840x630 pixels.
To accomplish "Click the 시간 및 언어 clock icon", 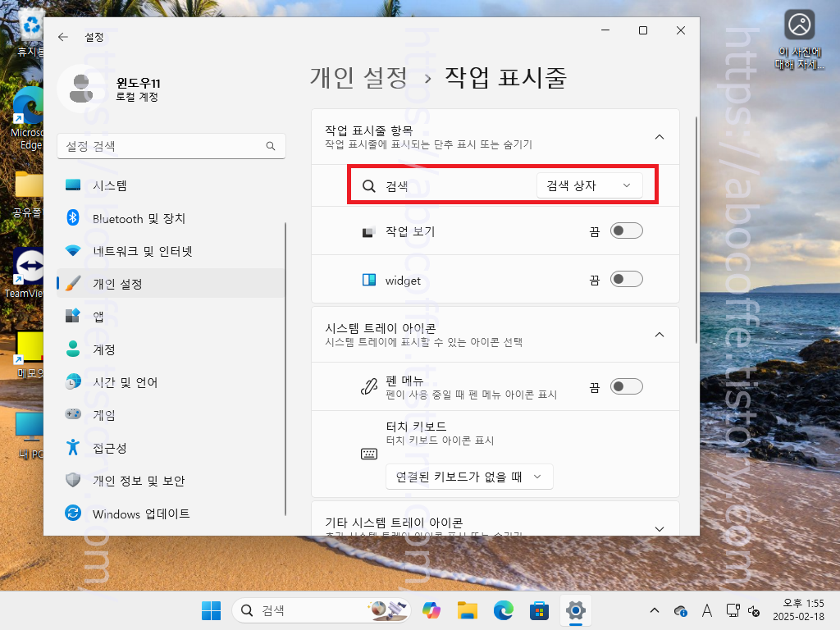I will [73, 382].
